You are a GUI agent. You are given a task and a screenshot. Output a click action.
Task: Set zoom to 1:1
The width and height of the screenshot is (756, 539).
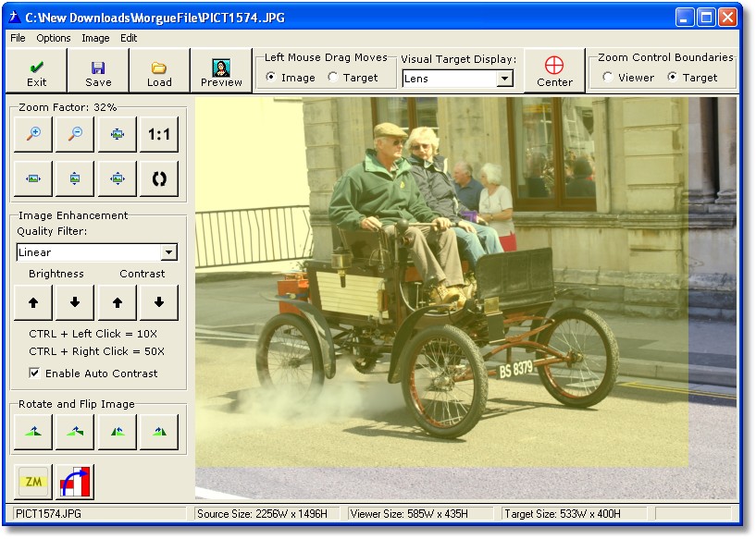[158, 134]
